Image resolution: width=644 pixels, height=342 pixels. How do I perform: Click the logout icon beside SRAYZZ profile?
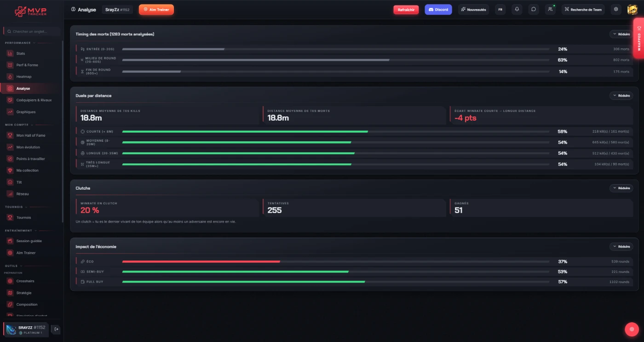tap(56, 329)
